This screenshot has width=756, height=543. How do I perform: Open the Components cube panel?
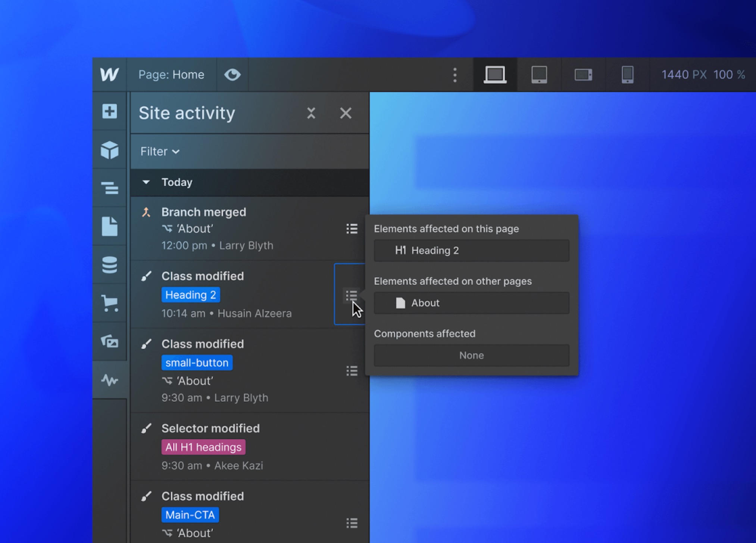109,150
